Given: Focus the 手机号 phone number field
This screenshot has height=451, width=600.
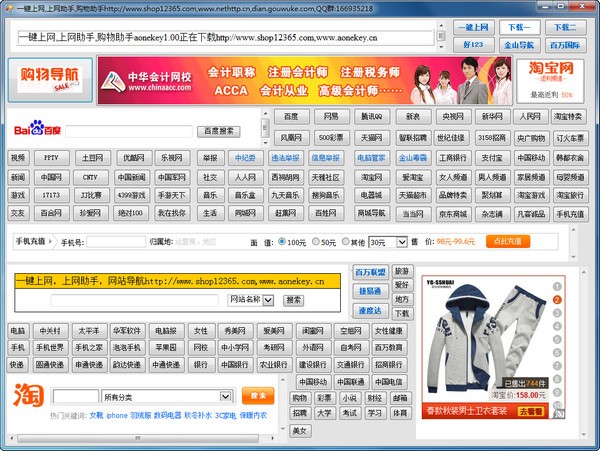Looking at the screenshot, I should click(116, 242).
